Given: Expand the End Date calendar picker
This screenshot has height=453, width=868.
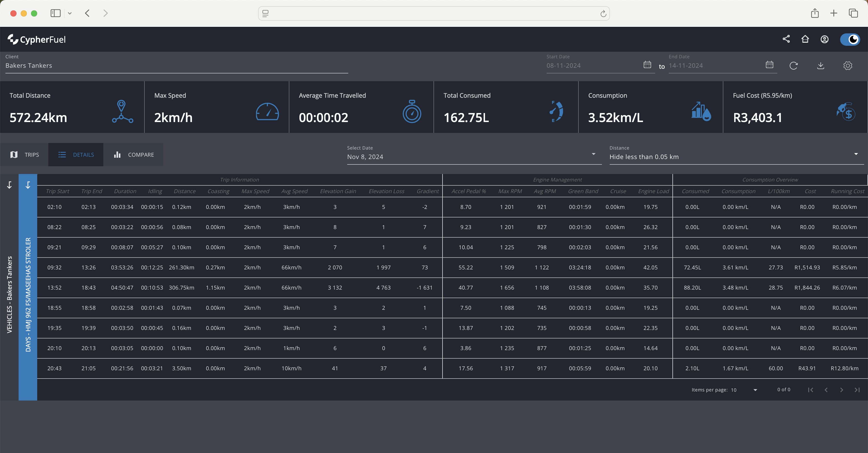Looking at the screenshot, I should (770, 65).
